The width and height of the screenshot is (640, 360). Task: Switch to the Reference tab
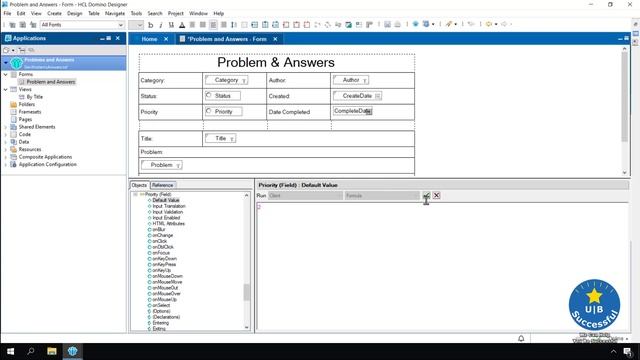pyautogui.click(x=162, y=185)
